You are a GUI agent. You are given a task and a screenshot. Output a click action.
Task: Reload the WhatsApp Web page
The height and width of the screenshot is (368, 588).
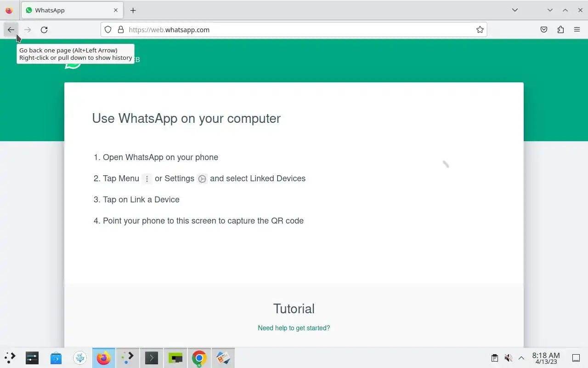coord(44,29)
